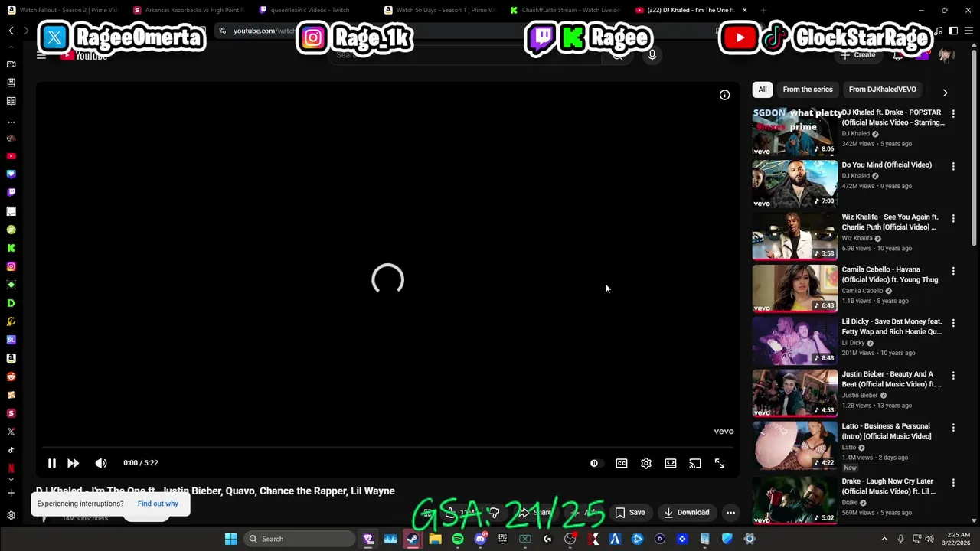This screenshot has width=980, height=551.
Task: Switch to theater mode
Action: point(671,463)
